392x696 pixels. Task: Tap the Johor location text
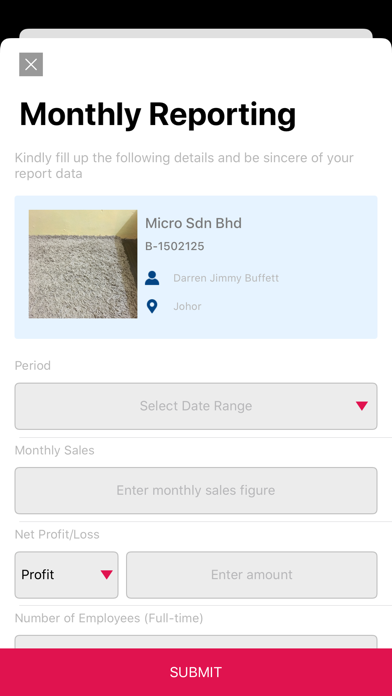coord(187,306)
